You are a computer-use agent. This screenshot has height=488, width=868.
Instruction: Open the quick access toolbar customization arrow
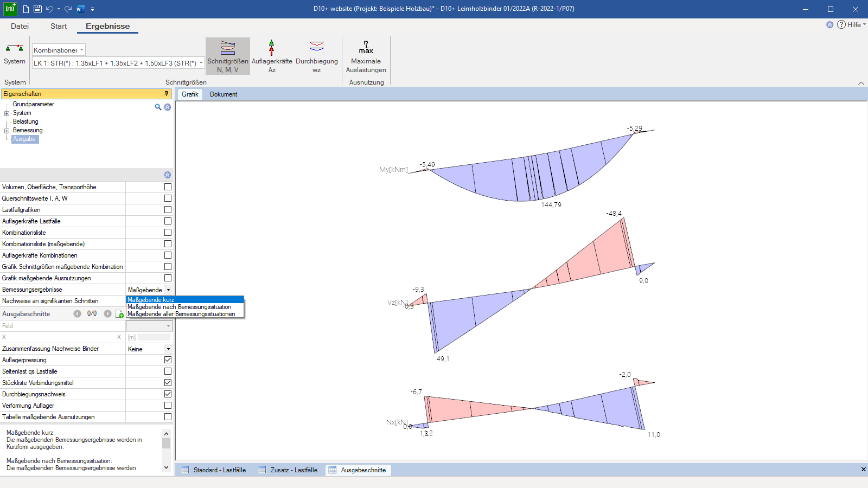93,9
